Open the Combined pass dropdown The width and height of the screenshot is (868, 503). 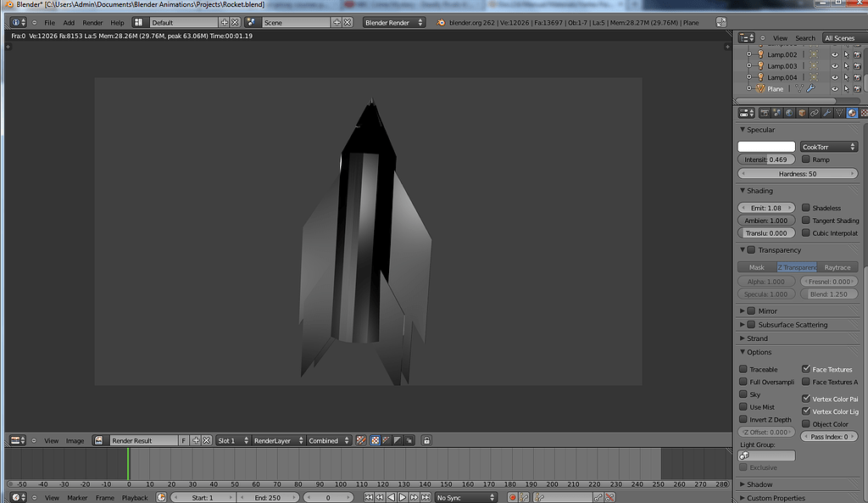(x=329, y=440)
